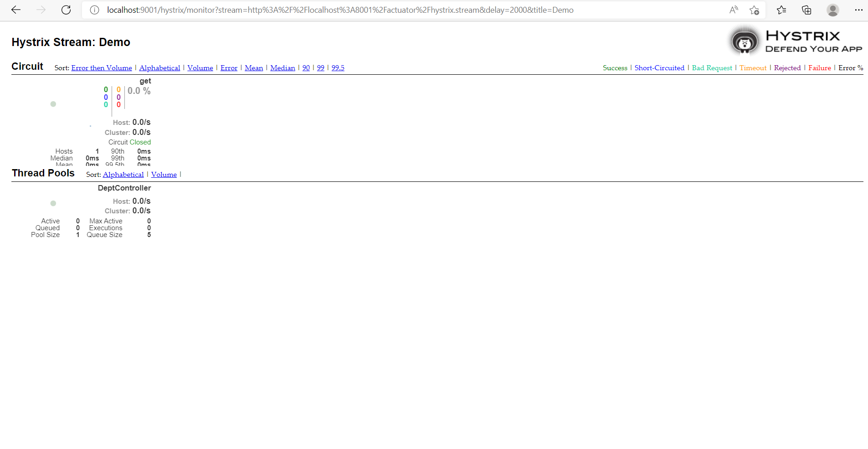868x449 pixels.
Task: Sort circuits by Volume
Action: [200, 68]
